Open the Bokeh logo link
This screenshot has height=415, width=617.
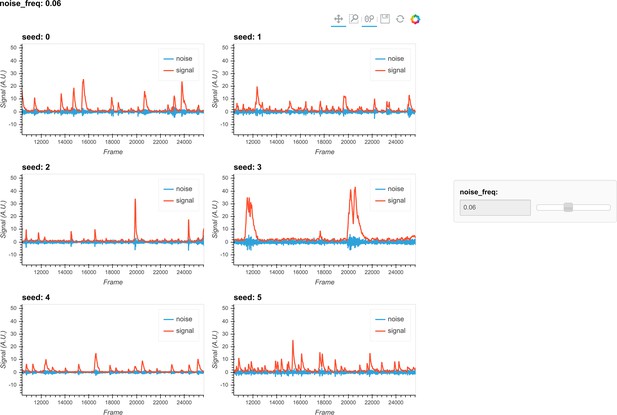tap(415, 19)
